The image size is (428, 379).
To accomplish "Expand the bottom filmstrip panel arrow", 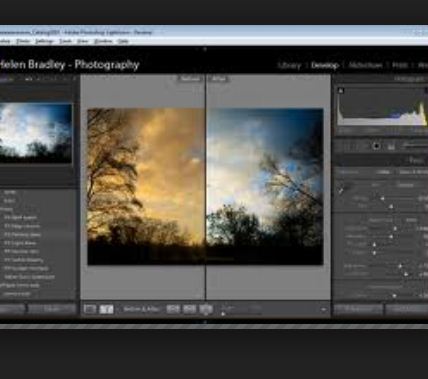I will (x=205, y=322).
